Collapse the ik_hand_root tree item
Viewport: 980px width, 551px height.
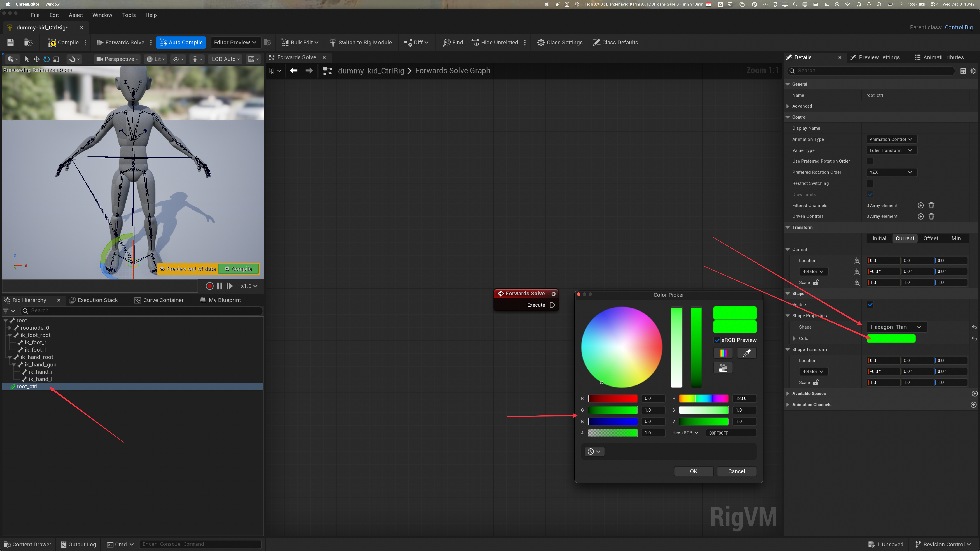tap(10, 357)
